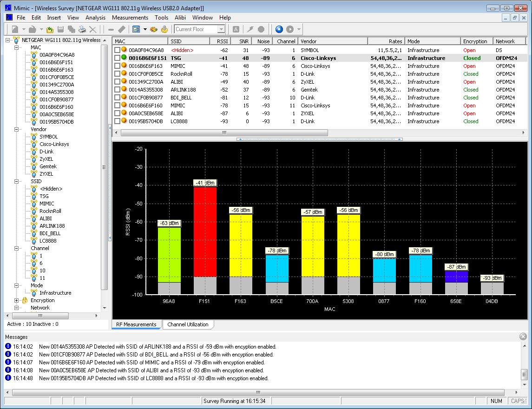Click the red F151 bar in chart
This screenshot has height=409, width=532.
click(x=205, y=232)
